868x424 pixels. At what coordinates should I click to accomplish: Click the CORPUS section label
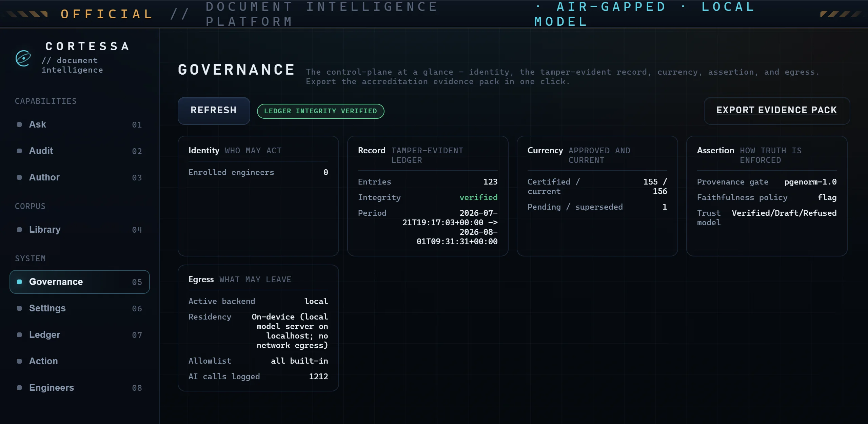pos(30,206)
